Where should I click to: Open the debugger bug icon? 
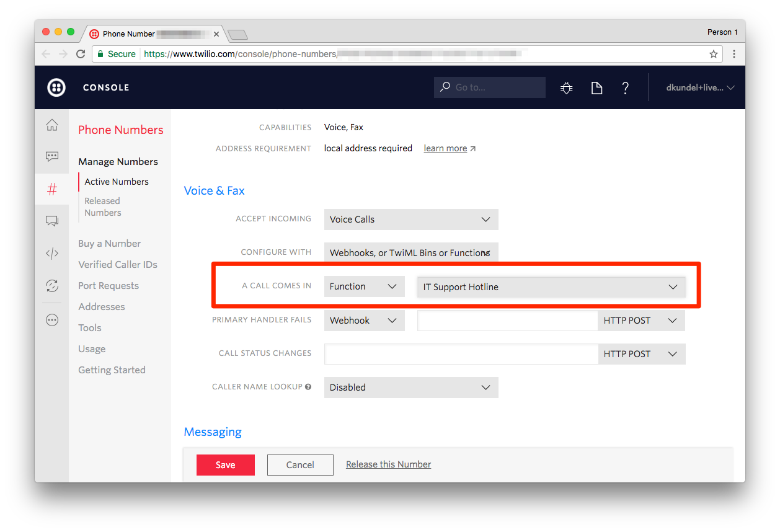coord(566,88)
